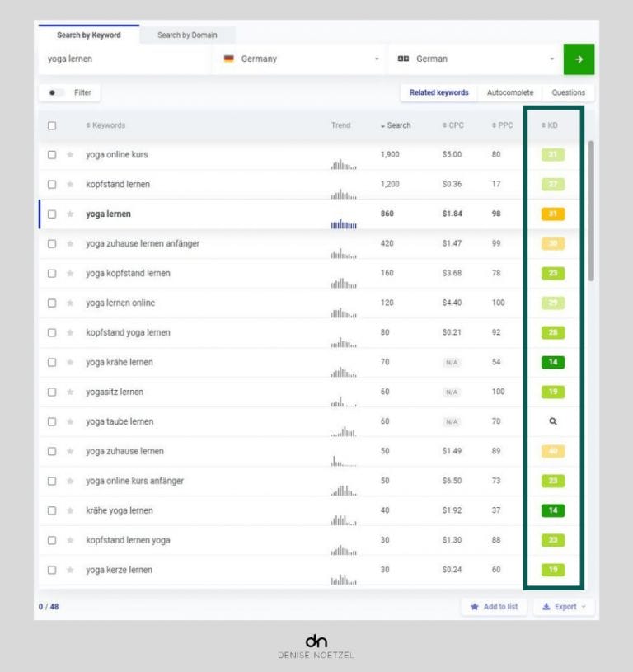Check the select-all keywords checkbox
The height and width of the screenshot is (672, 633).
52,125
